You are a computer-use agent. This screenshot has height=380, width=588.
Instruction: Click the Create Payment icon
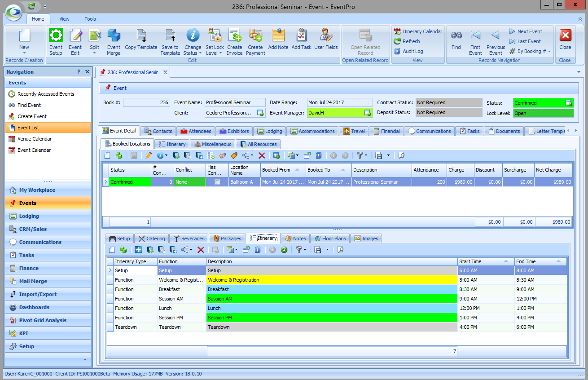(x=255, y=42)
